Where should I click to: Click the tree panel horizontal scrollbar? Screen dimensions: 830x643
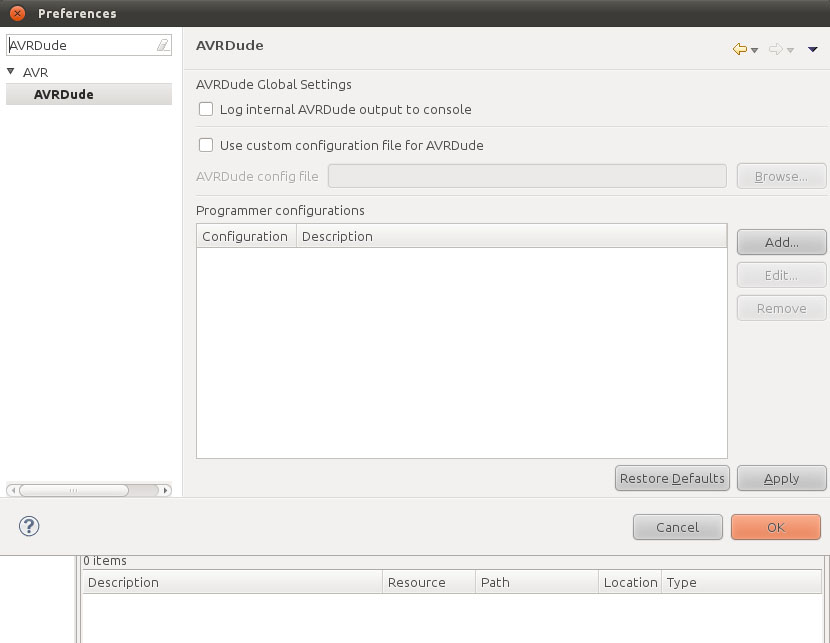pyautogui.click(x=74, y=490)
